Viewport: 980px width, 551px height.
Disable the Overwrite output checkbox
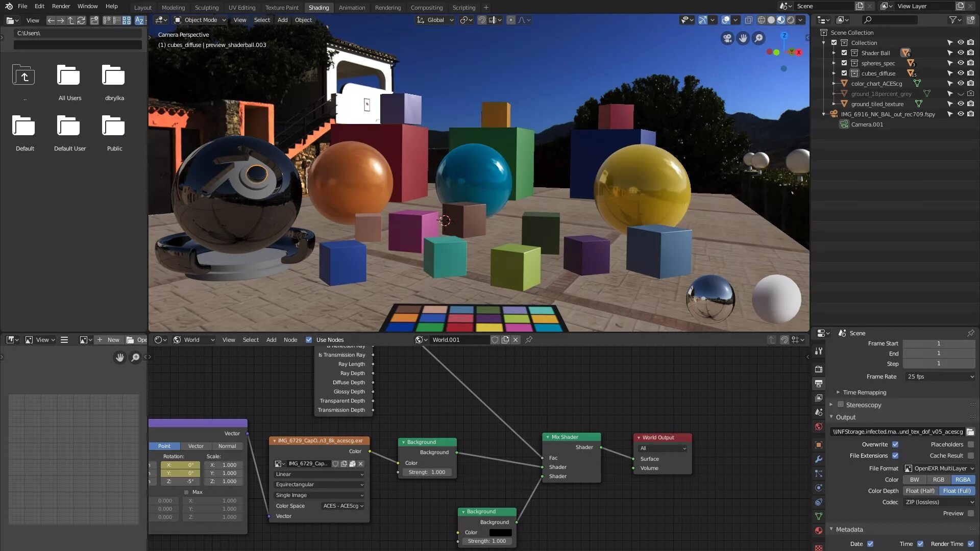(895, 444)
